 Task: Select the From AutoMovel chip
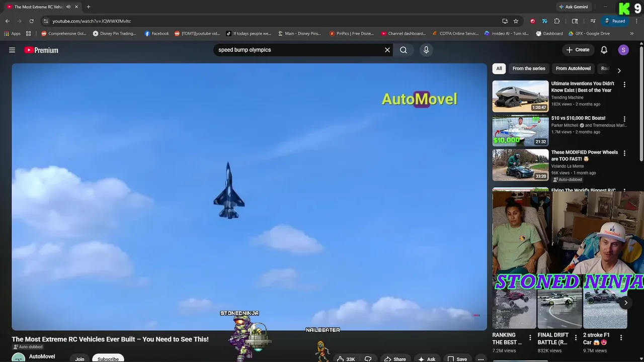pos(573,68)
